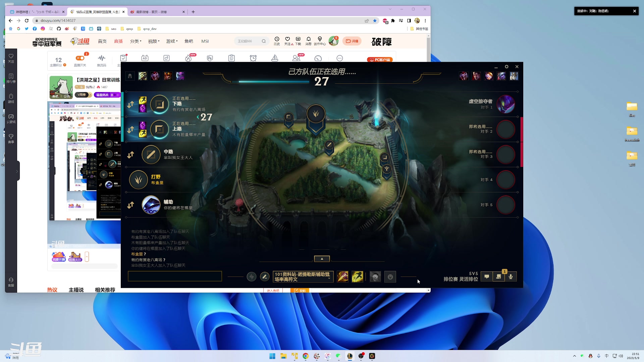Toggle the 直播开关 live switch

(80, 58)
